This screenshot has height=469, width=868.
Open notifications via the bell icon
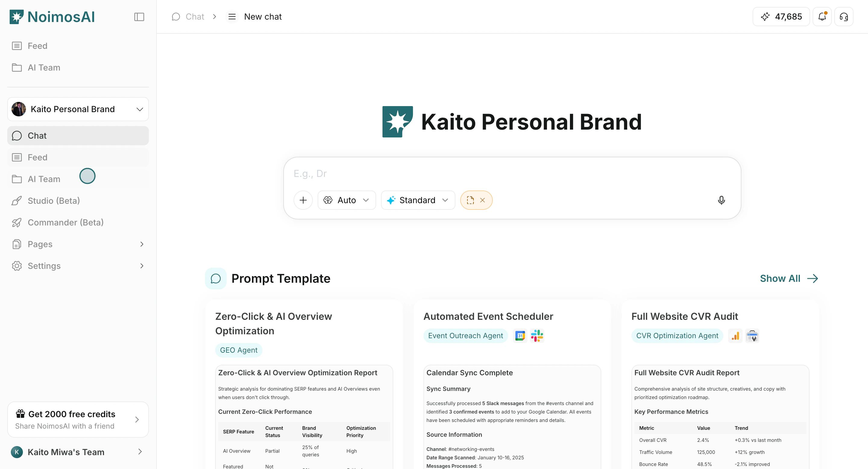pyautogui.click(x=822, y=17)
